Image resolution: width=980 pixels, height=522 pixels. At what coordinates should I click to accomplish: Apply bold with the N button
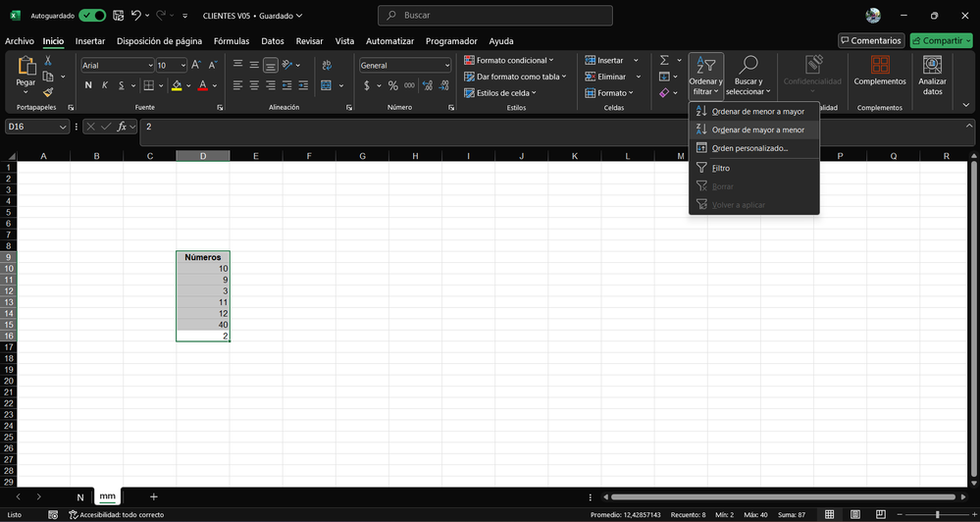pyautogui.click(x=88, y=85)
